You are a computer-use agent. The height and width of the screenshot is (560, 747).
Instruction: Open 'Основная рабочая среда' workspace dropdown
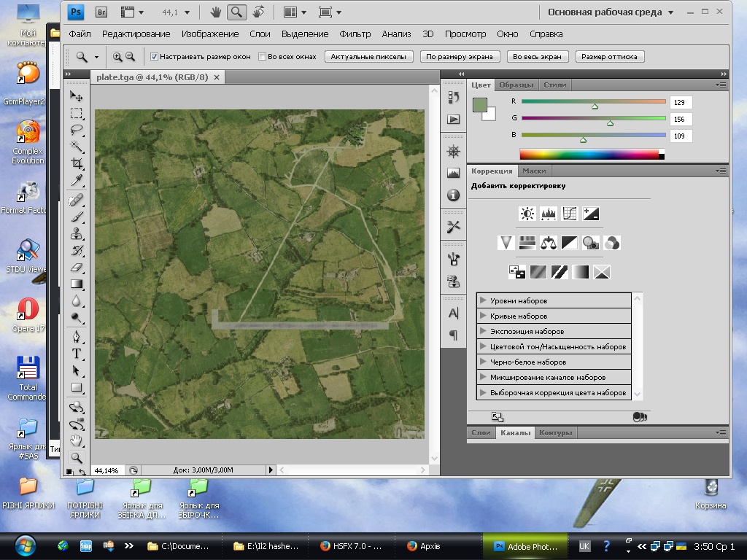pos(605,12)
